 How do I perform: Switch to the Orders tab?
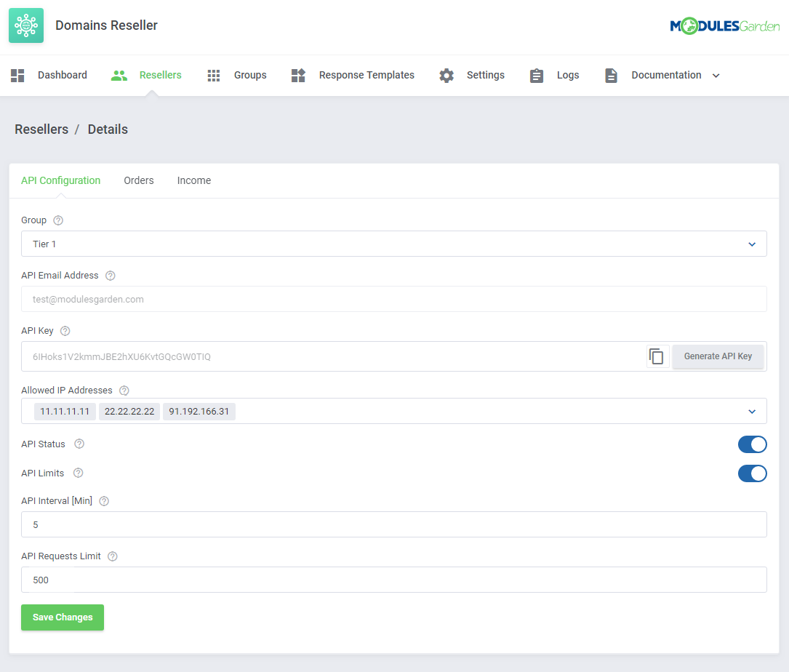139,180
